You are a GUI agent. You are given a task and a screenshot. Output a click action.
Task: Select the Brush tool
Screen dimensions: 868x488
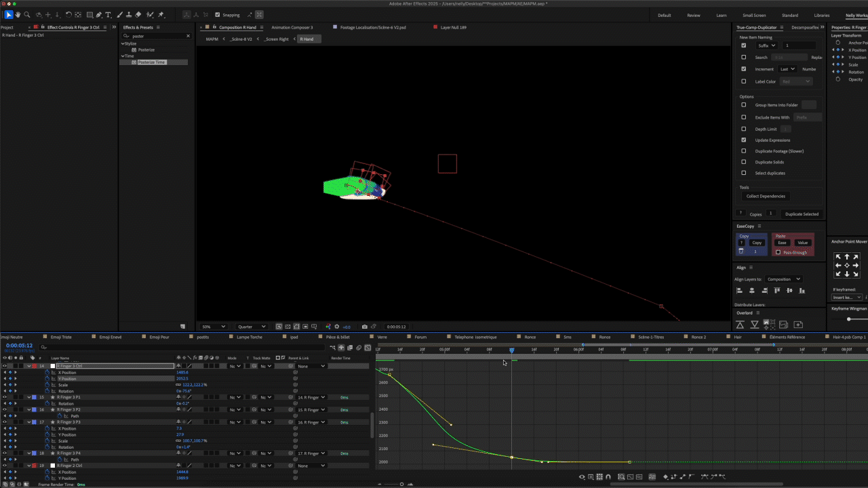pos(119,14)
